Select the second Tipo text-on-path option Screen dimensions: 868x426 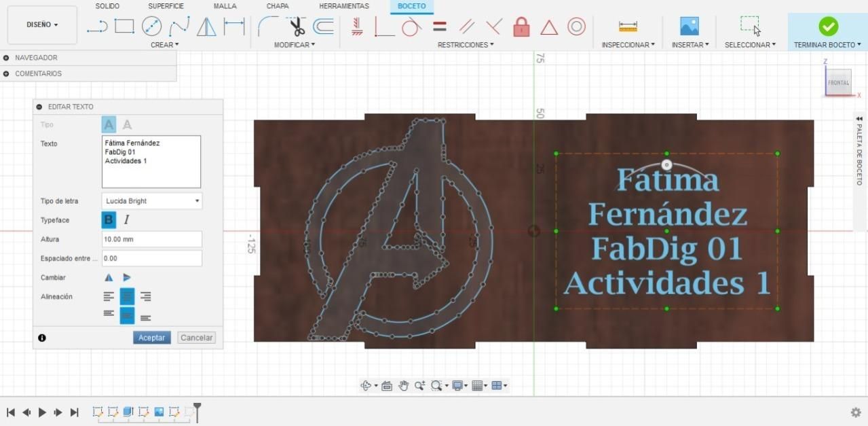tap(127, 125)
